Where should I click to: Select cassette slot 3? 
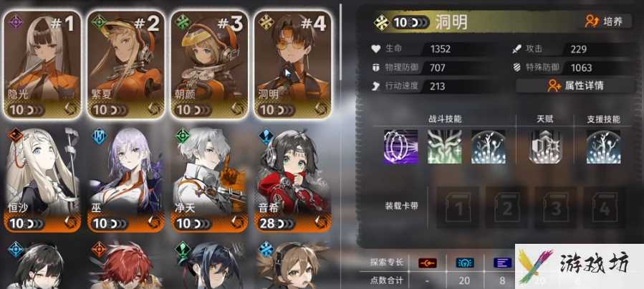point(556,207)
